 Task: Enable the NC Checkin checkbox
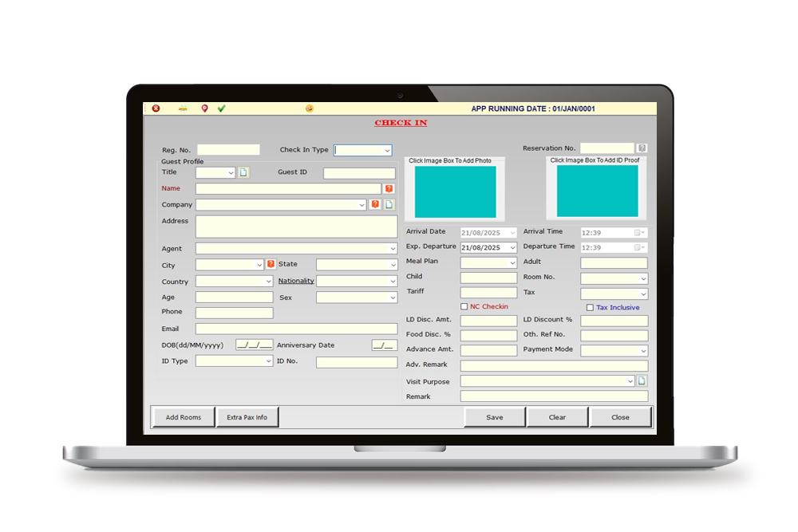tap(464, 307)
